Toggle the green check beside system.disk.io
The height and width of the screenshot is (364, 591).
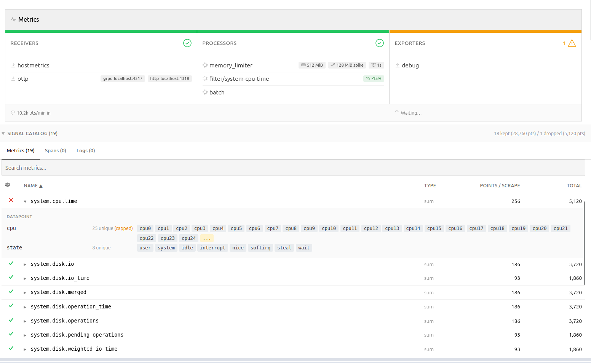click(11, 263)
